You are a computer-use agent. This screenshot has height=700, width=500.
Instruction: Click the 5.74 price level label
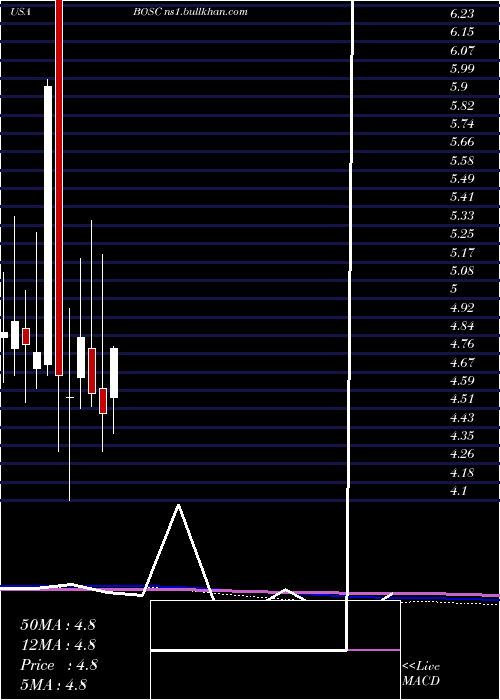pyautogui.click(x=462, y=124)
